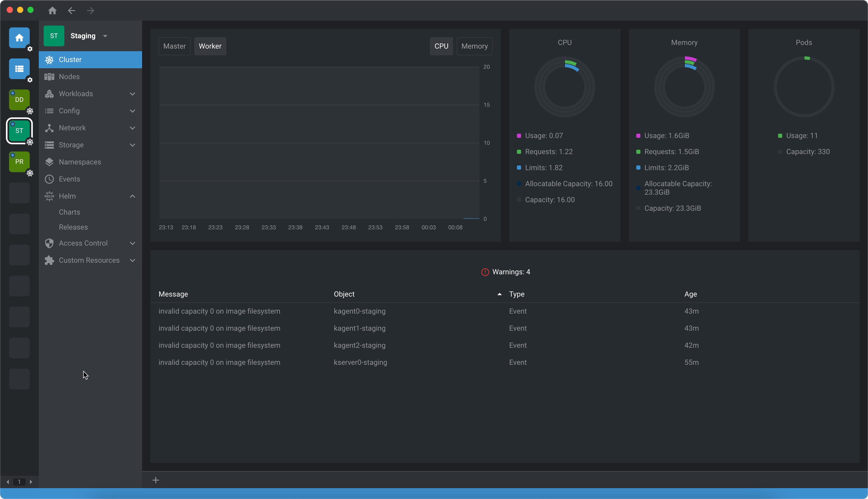The width and height of the screenshot is (868, 499).
Task: Select the CPU metric toggle
Action: click(441, 46)
